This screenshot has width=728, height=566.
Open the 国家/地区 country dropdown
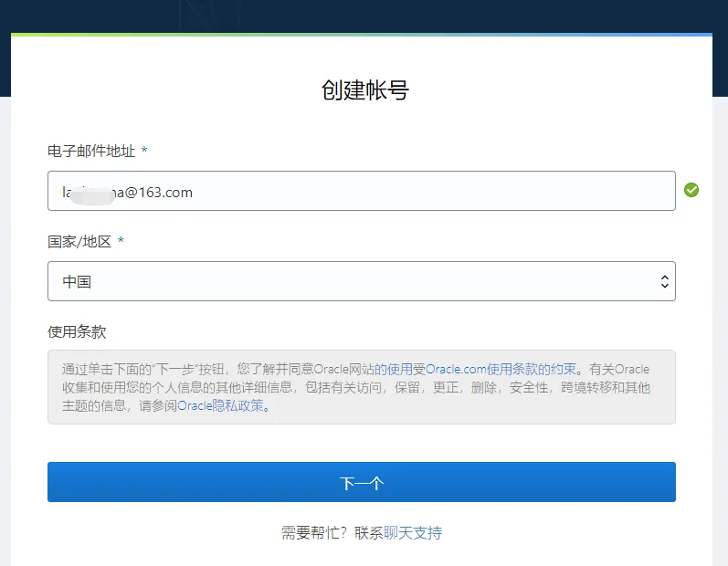click(361, 282)
